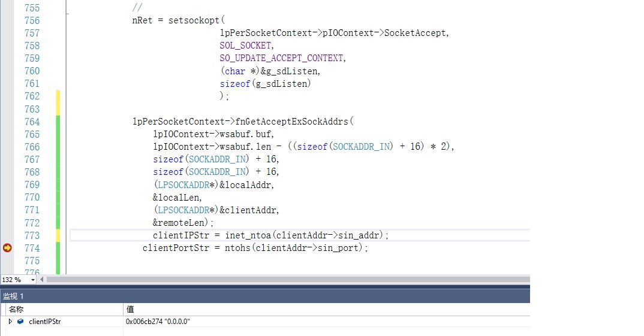Click the nRet variable on line 756
This screenshot has width=644, height=336.
tap(142, 20)
